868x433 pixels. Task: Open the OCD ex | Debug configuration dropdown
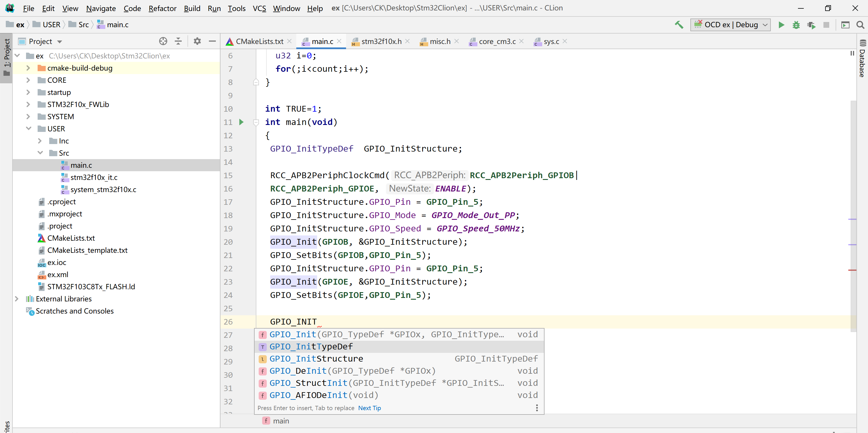point(730,25)
